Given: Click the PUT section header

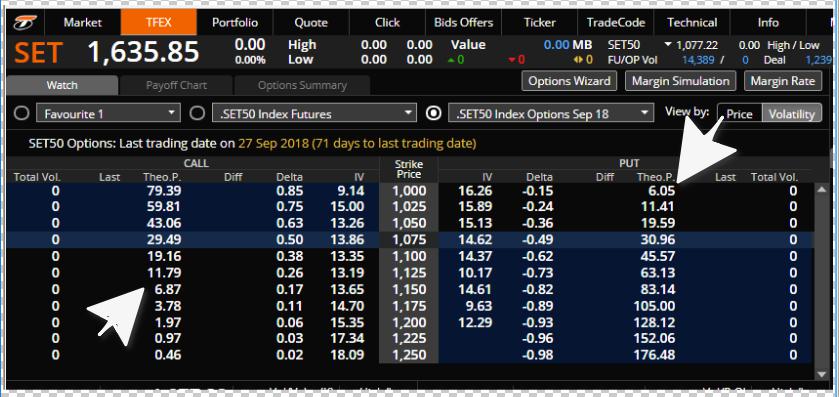Looking at the screenshot, I should click(629, 163).
